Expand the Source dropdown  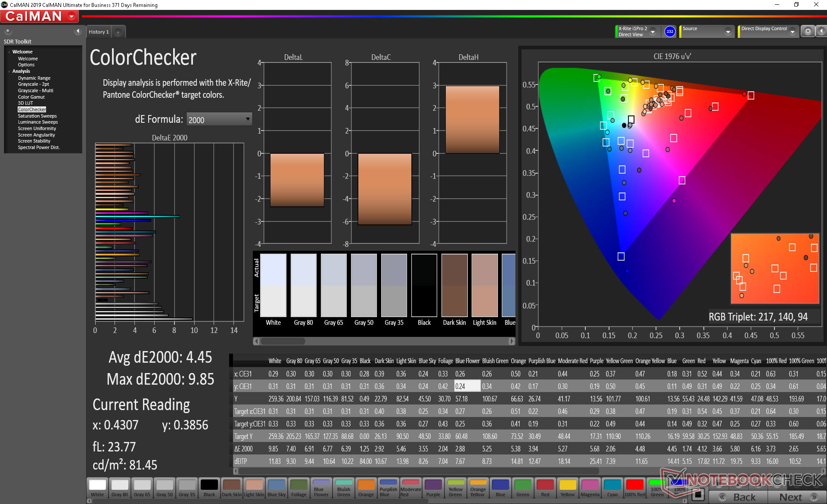pyautogui.click(x=728, y=31)
